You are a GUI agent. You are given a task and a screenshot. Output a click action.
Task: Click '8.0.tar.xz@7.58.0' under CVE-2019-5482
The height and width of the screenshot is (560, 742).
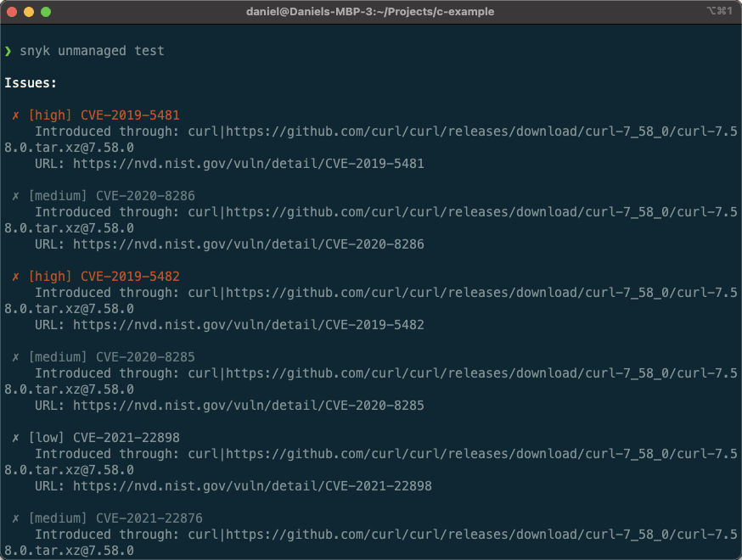(69, 309)
